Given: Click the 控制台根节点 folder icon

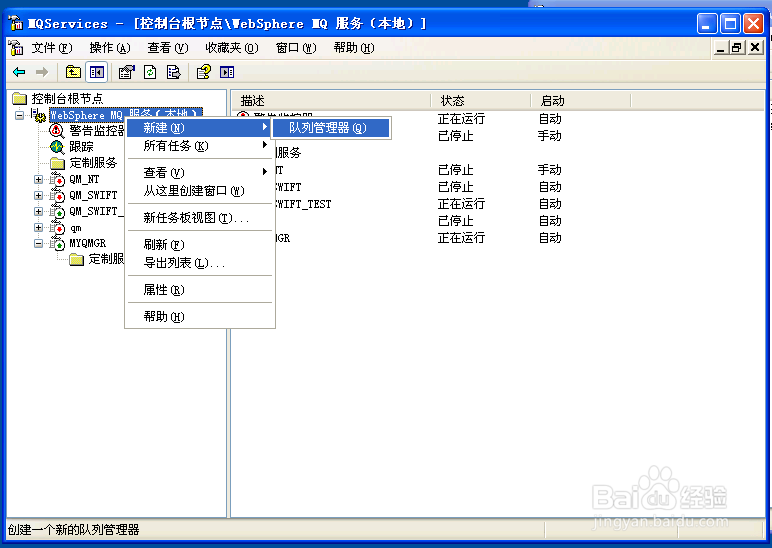Looking at the screenshot, I should [x=19, y=98].
